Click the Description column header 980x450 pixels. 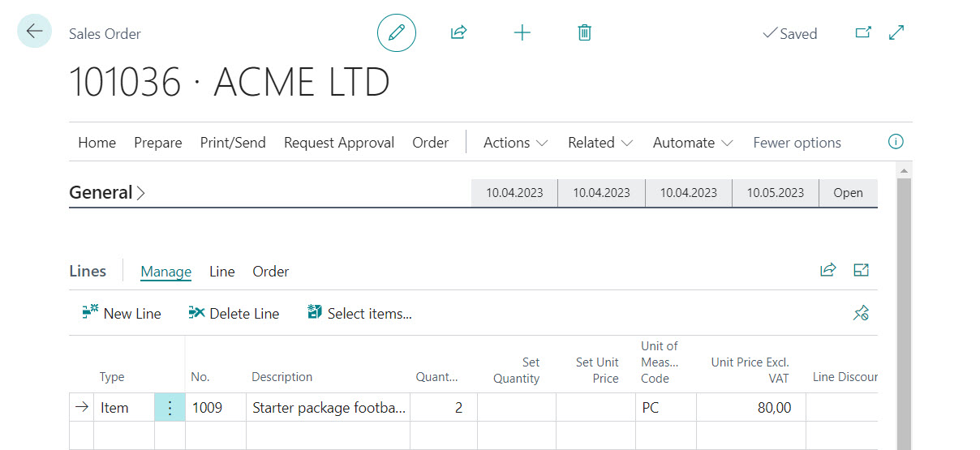click(x=282, y=377)
